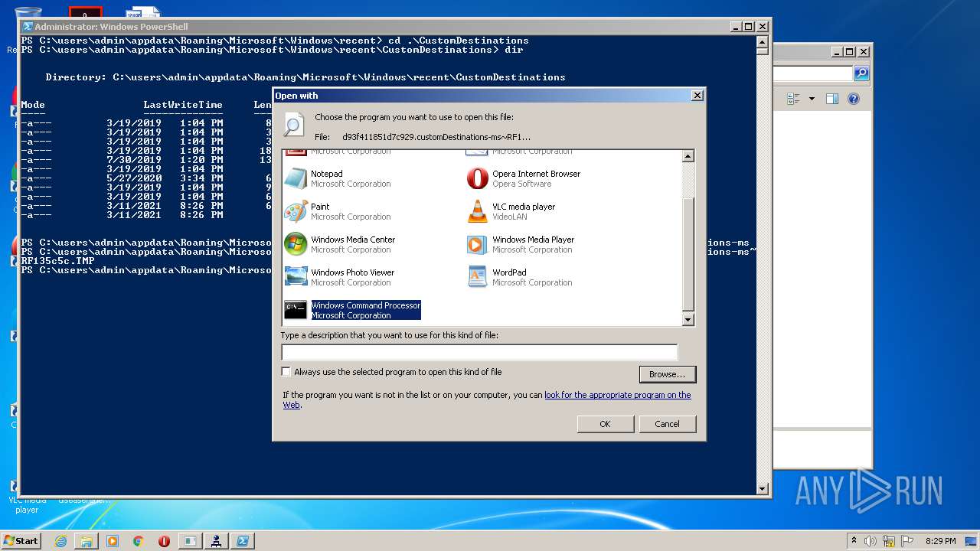Switch to PowerShell taskbar button
980x551 pixels.
(242, 541)
